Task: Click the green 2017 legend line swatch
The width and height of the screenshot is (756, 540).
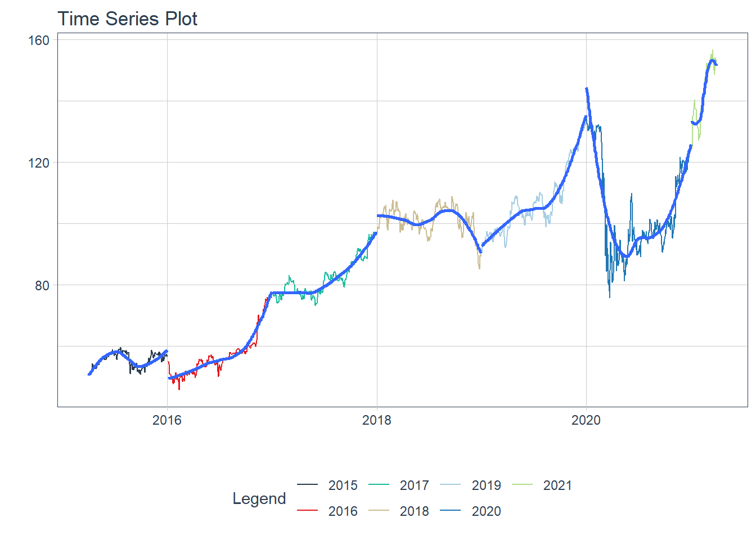Action: 379,485
